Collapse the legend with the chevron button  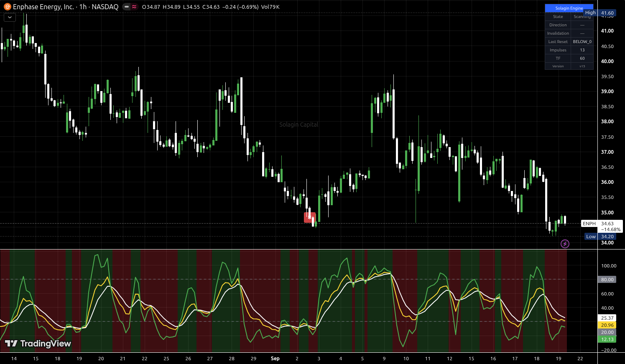10,17
